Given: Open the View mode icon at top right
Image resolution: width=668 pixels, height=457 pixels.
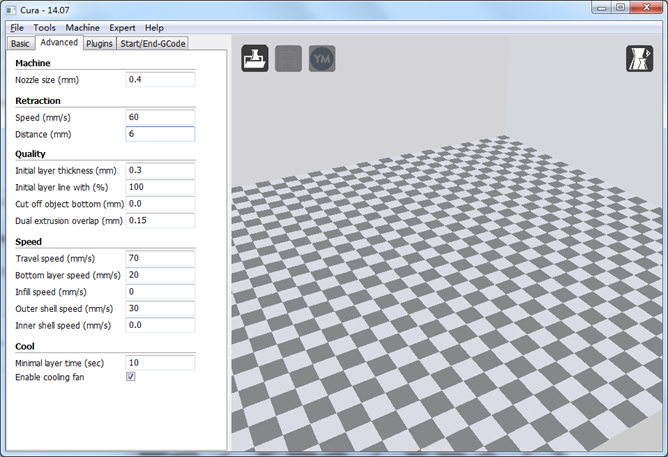Looking at the screenshot, I should click(639, 58).
